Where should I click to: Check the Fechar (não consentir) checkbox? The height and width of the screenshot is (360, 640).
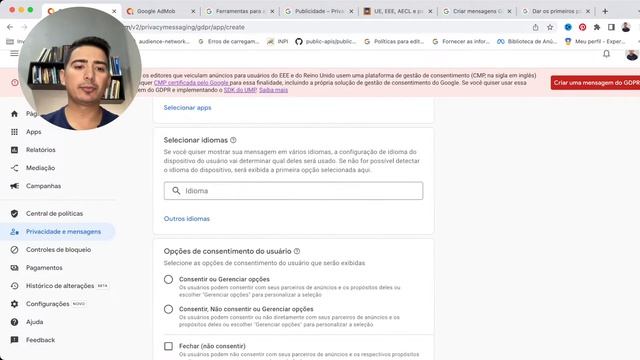(x=168, y=346)
